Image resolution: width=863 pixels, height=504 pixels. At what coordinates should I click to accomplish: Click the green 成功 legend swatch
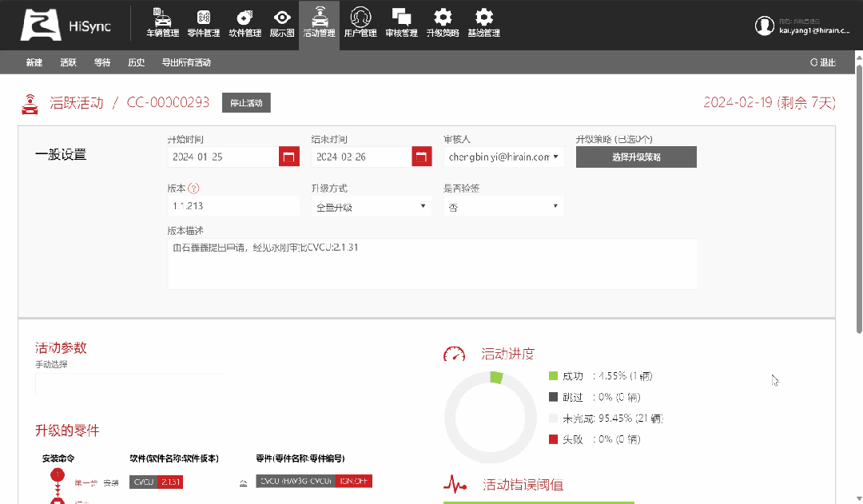coord(554,375)
